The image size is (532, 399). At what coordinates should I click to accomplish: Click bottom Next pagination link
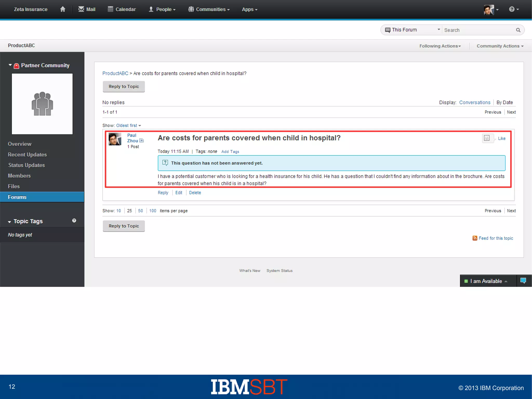click(511, 211)
